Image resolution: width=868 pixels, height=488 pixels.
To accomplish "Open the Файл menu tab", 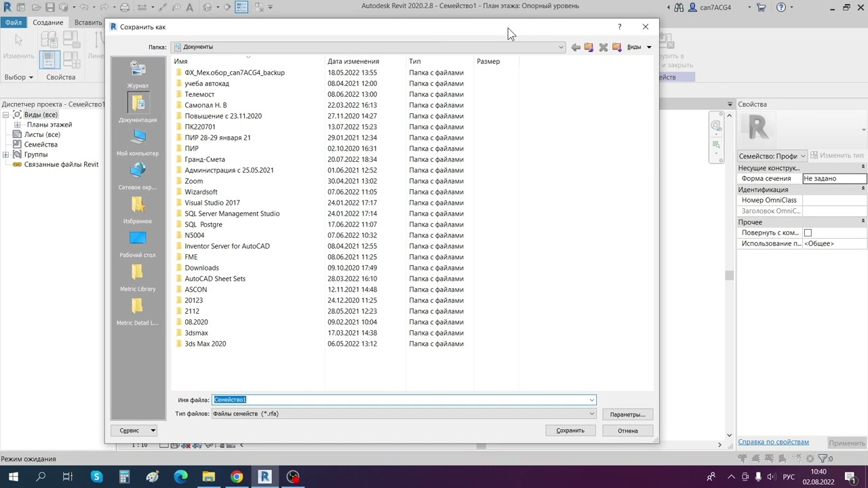I will pos(13,22).
